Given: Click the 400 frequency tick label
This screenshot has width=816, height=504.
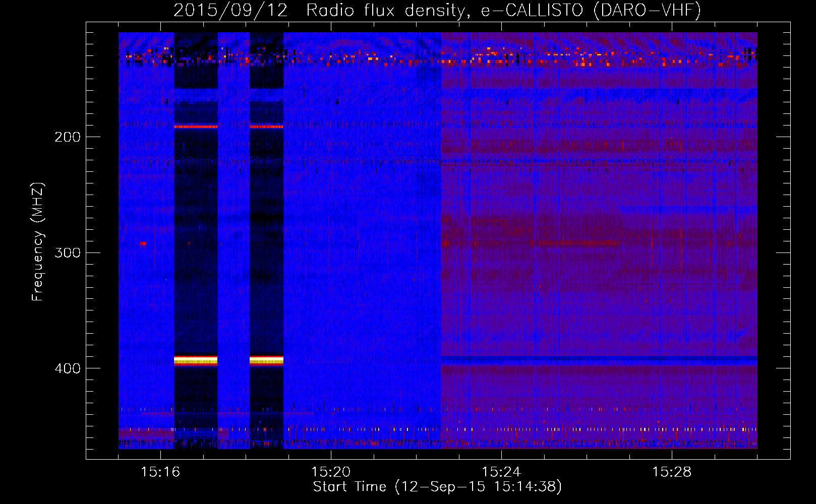Looking at the screenshot, I should coord(68,368).
